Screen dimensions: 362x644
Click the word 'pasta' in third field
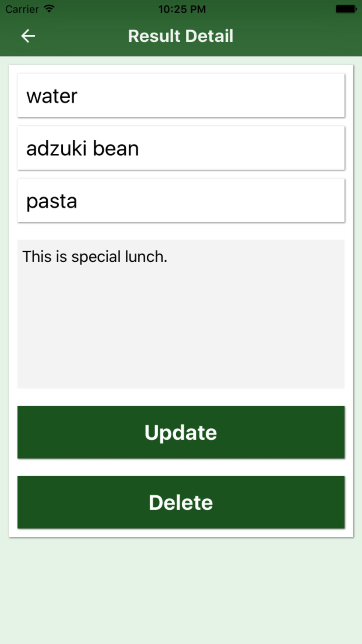click(52, 202)
